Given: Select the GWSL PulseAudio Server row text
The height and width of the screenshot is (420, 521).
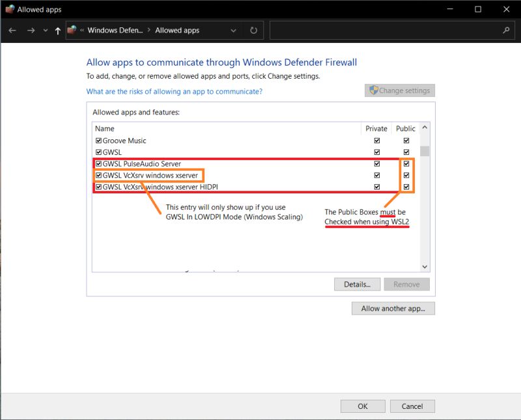Looking at the screenshot, I should click(141, 164).
